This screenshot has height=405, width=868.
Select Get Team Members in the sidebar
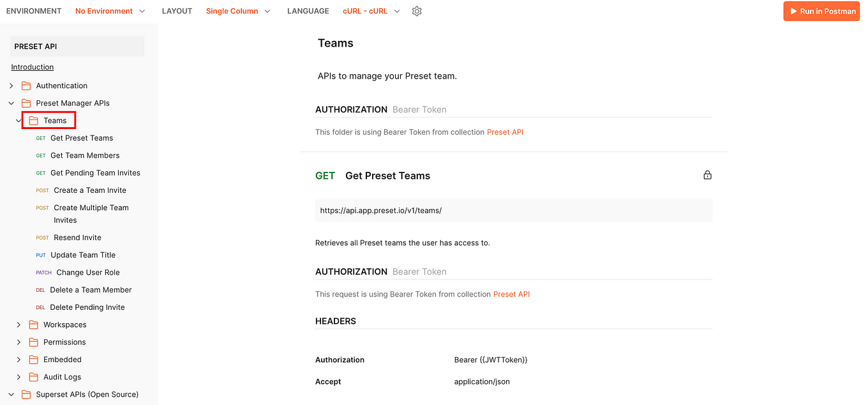point(85,155)
